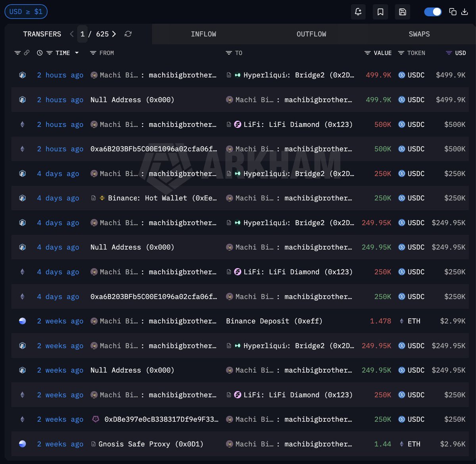Click Binance logo icon beside Hot Wallet
Screen dimensions: 476x464
(102, 198)
